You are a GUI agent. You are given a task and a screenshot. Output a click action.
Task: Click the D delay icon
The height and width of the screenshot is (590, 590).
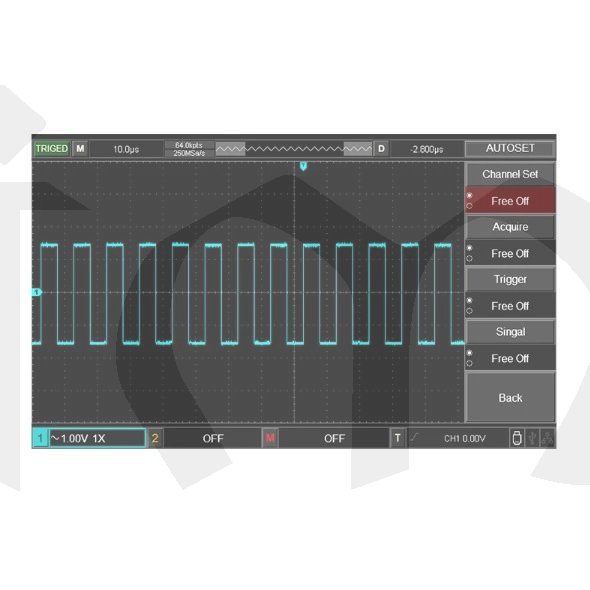[x=381, y=149]
